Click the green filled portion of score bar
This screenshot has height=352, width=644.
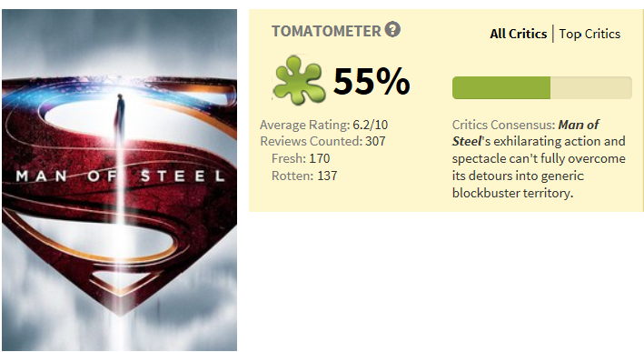[x=501, y=87]
